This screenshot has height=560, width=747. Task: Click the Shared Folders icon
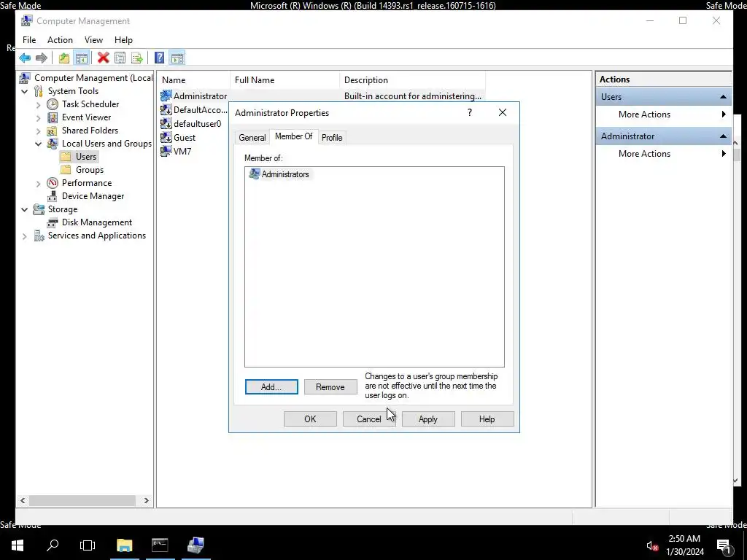pyautogui.click(x=53, y=131)
